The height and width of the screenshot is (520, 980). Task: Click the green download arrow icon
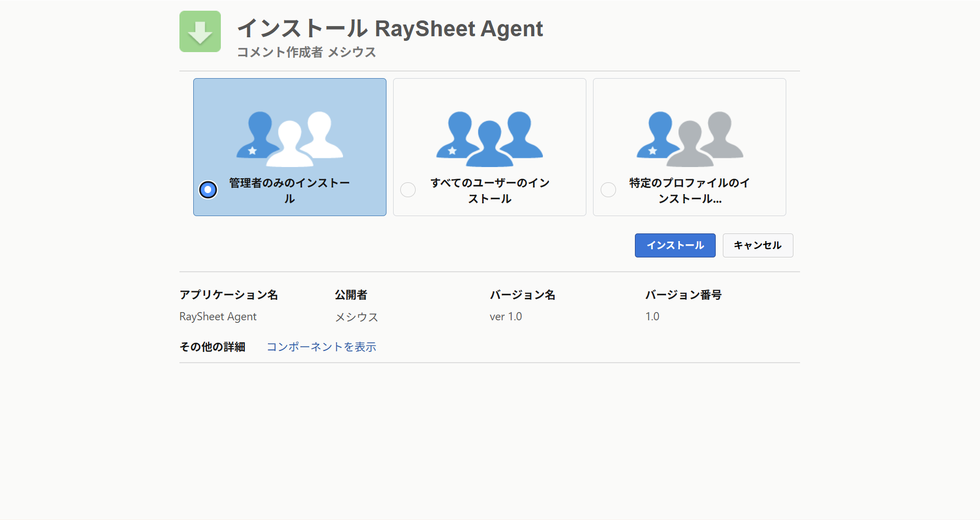(200, 32)
